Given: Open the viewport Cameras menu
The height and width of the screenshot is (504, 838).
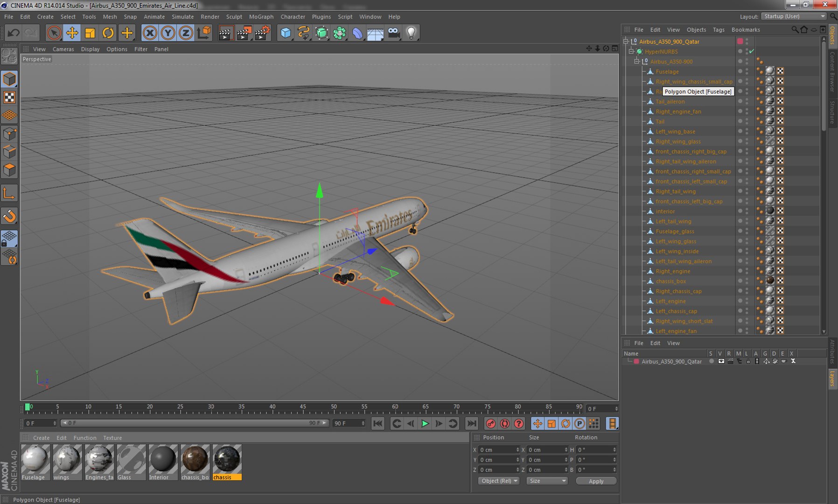Looking at the screenshot, I should (63, 49).
